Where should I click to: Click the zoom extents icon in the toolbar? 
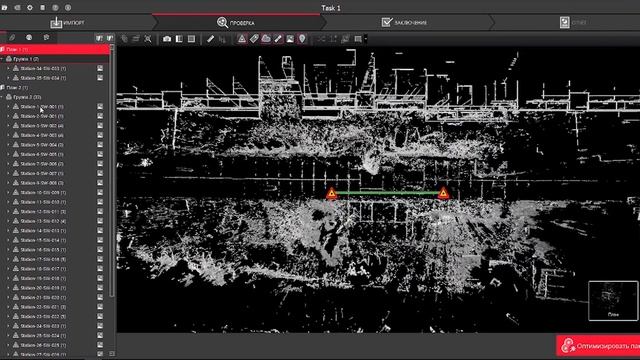(x=148, y=39)
